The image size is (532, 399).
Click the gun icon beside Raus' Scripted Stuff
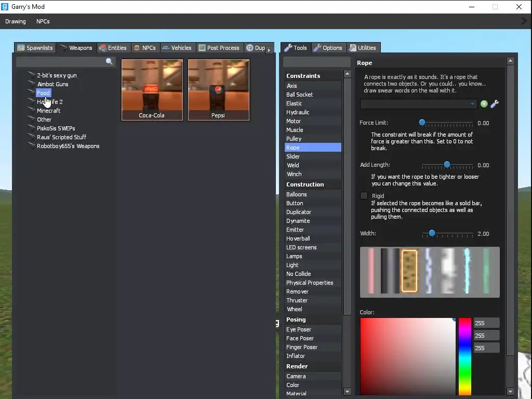[31, 137]
